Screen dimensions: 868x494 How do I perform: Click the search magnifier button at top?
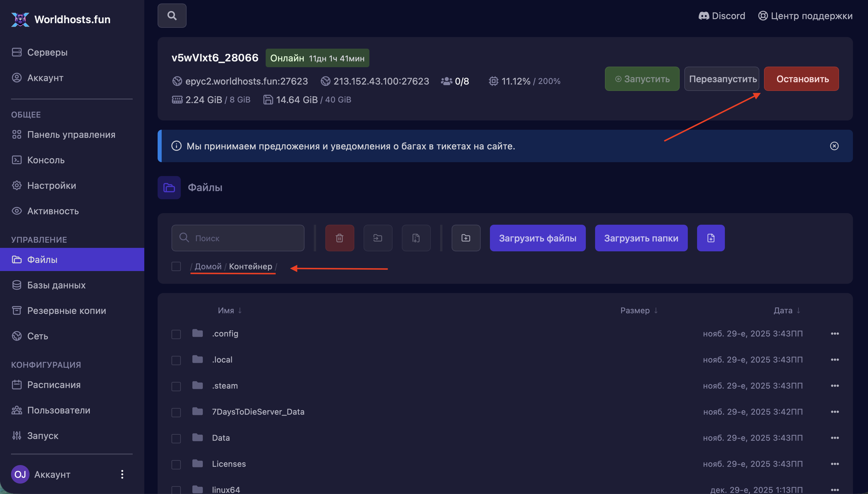pyautogui.click(x=172, y=16)
